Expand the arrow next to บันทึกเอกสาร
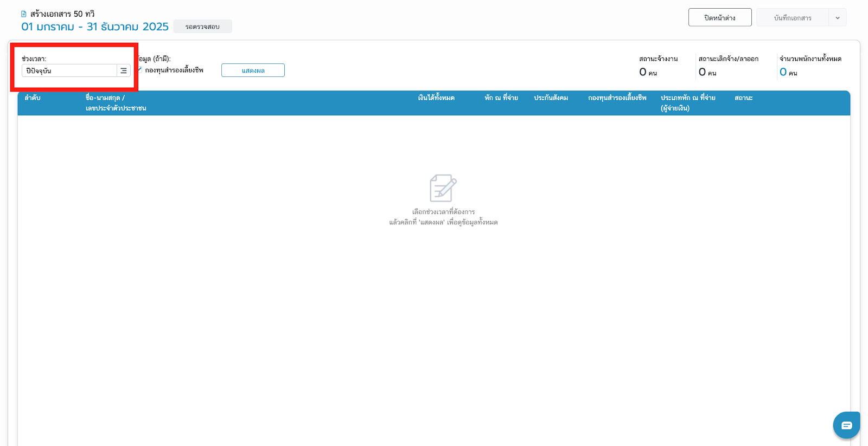 [x=837, y=18]
